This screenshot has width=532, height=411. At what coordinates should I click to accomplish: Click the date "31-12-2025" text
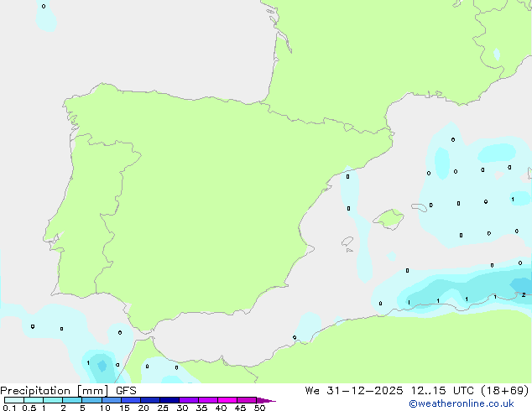pos(365,391)
